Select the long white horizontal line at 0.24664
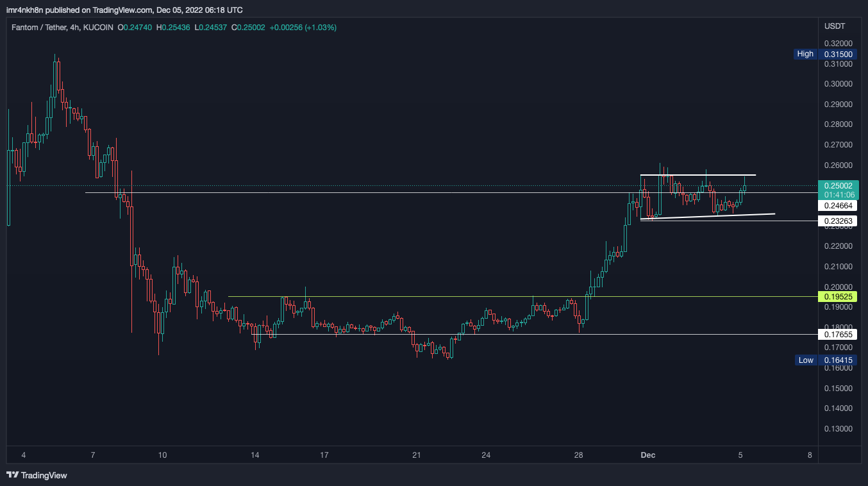This screenshot has height=486, width=868. point(451,192)
